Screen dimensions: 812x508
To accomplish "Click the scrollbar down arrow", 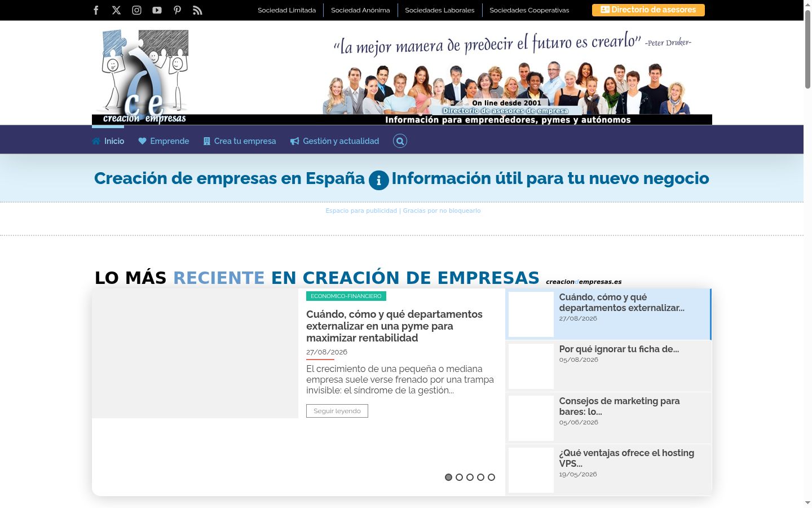I will [807, 503].
